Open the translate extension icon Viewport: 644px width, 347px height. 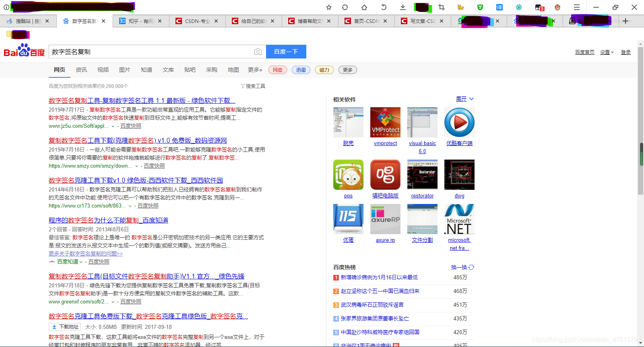(500, 7)
